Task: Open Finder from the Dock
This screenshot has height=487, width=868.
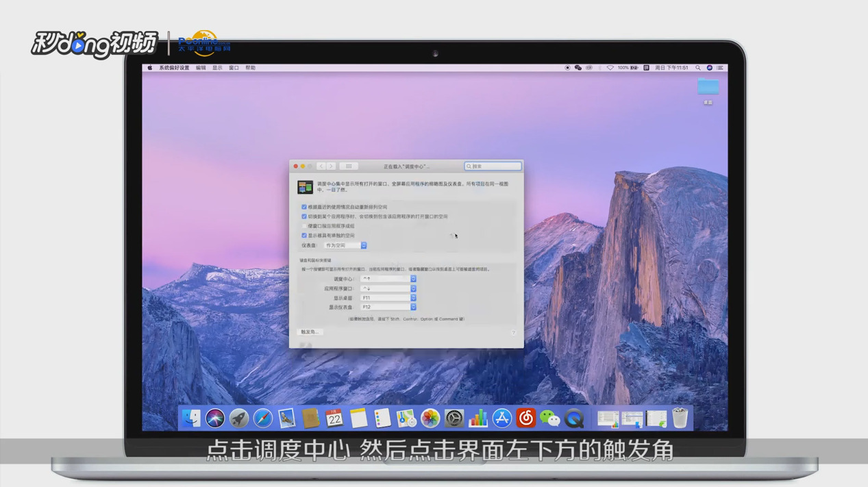Action: tap(191, 418)
